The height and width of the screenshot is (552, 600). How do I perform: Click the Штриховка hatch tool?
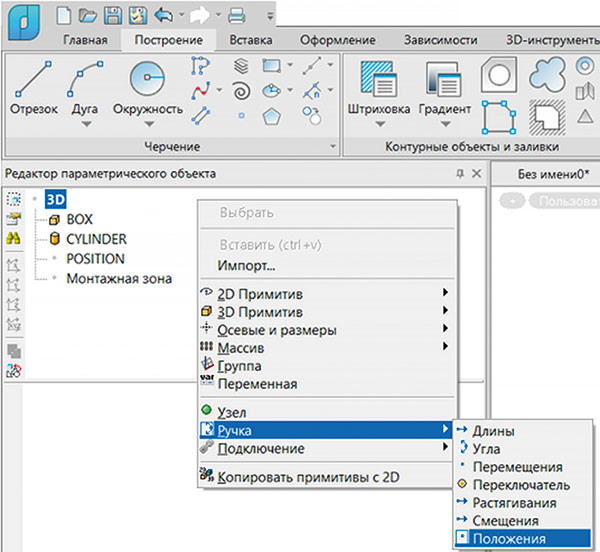pos(378,88)
